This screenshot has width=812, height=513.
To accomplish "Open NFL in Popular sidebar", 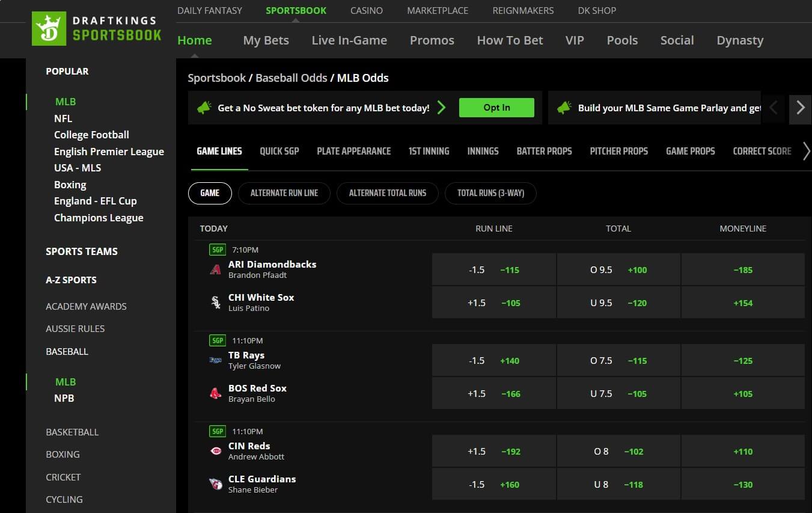I will pos(63,118).
